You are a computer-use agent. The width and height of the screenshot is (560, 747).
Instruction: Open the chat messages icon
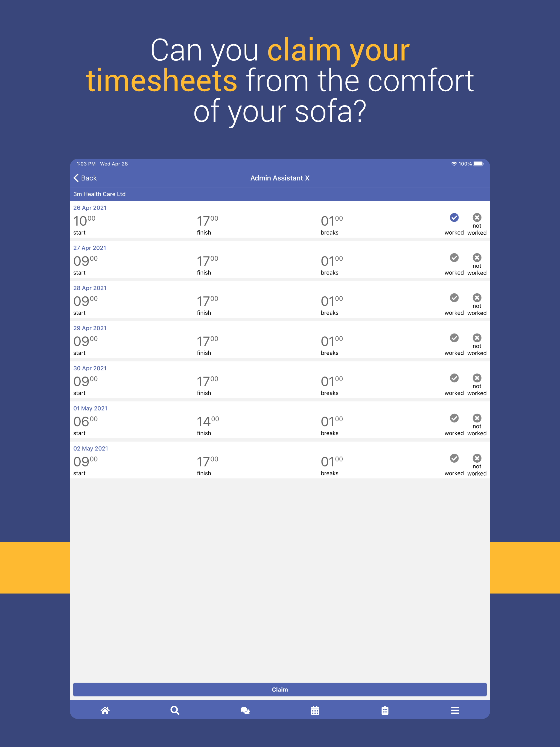pos(245,710)
